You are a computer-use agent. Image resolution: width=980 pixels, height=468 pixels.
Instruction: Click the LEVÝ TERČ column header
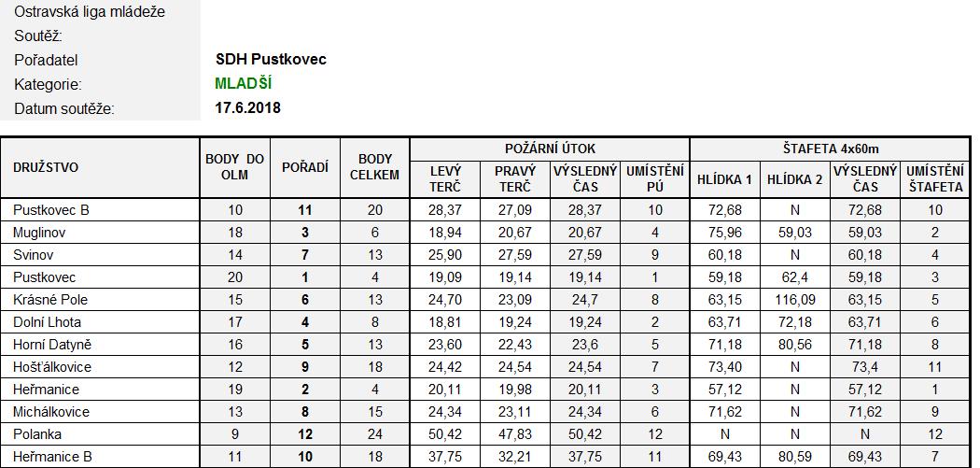[x=445, y=179]
